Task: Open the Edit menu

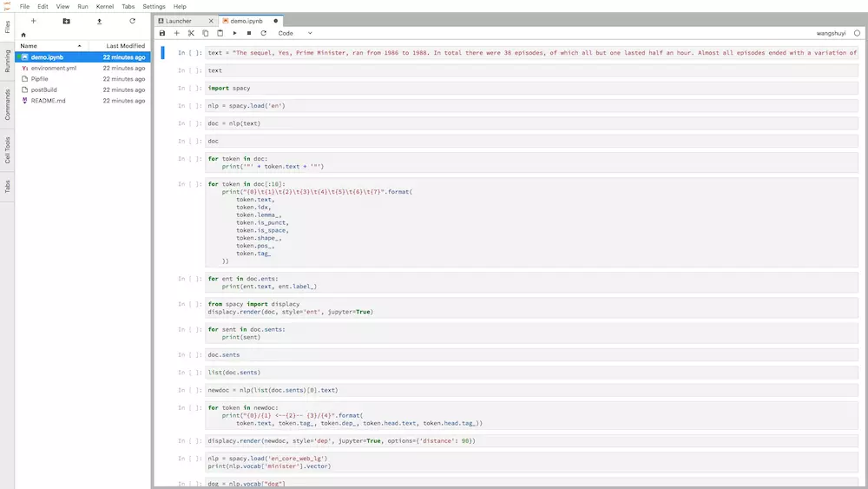Action: tap(43, 7)
